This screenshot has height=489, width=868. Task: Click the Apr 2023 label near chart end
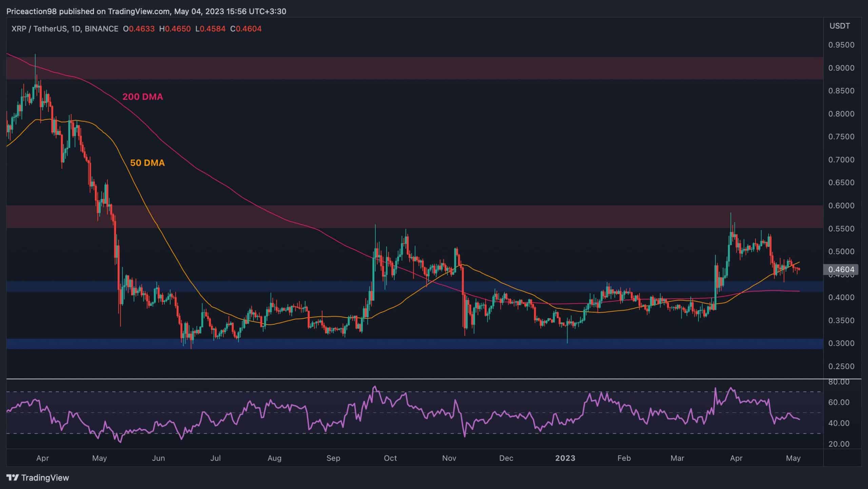point(736,458)
